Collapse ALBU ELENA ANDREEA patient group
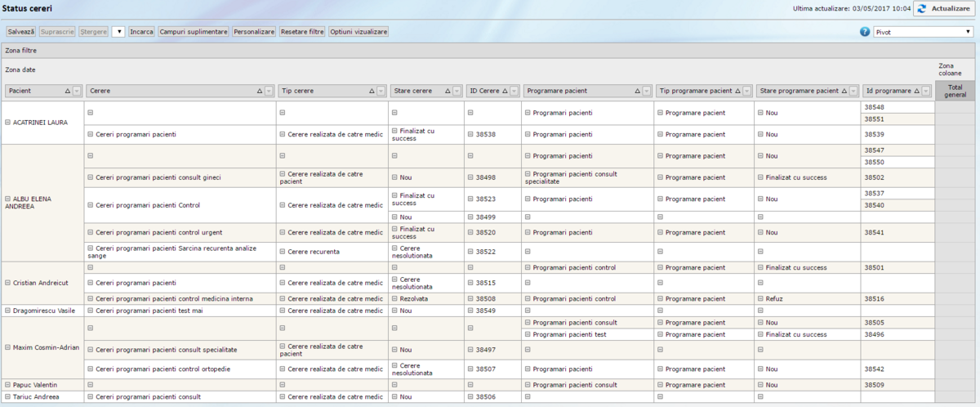Viewport: 980px width, 407px height. pyautogui.click(x=8, y=199)
